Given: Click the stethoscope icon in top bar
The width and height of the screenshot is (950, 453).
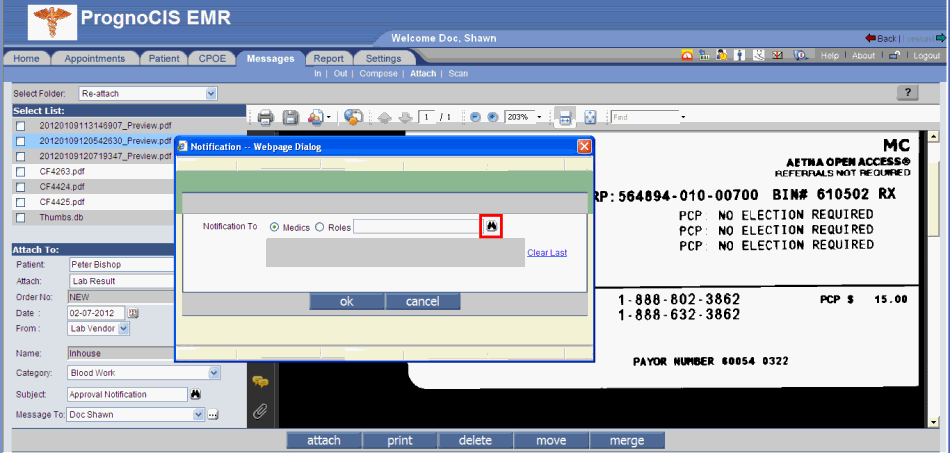Looking at the screenshot, I should (x=759, y=55).
